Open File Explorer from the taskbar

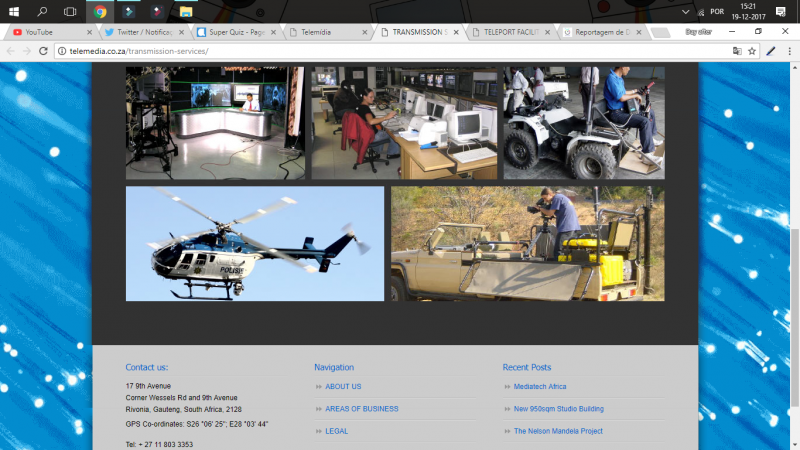186,11
